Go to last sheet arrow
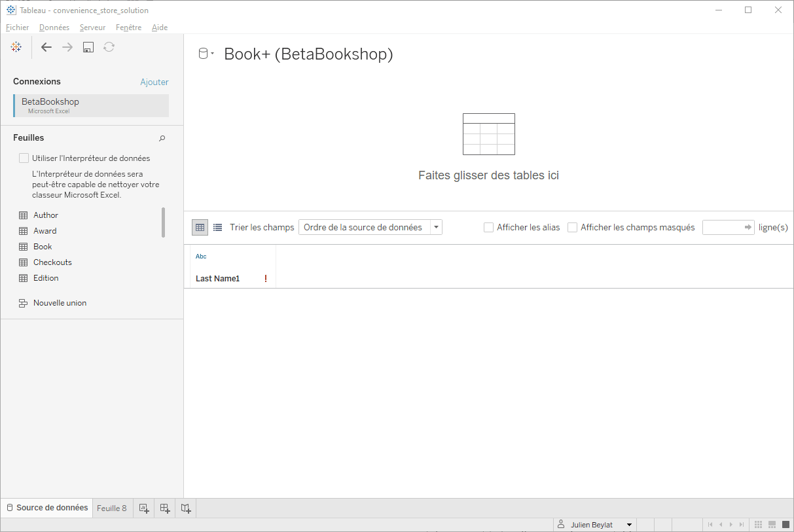The height and width of the screenshot is (532, 794). (x=742, y=525)
